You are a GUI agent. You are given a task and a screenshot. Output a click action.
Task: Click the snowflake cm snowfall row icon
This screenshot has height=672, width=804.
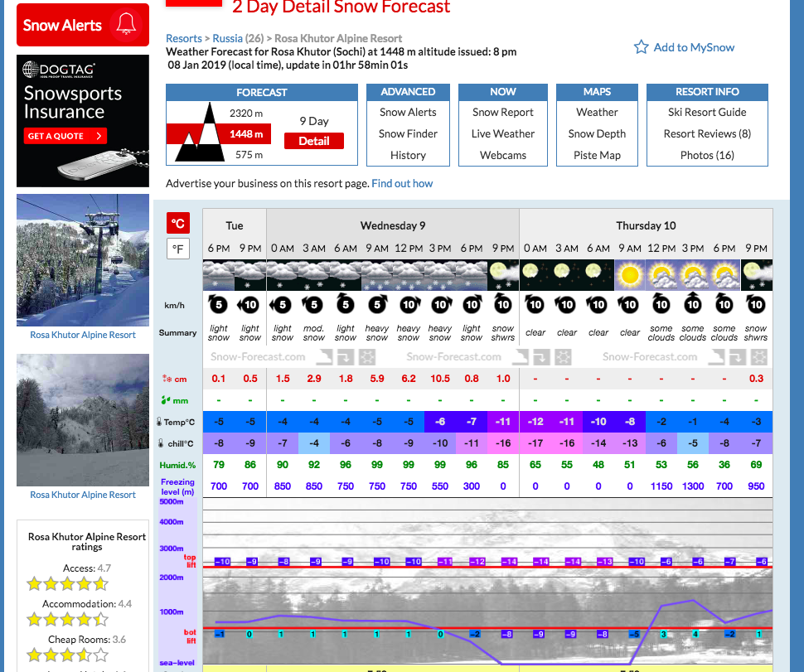(x=167, y=379)
